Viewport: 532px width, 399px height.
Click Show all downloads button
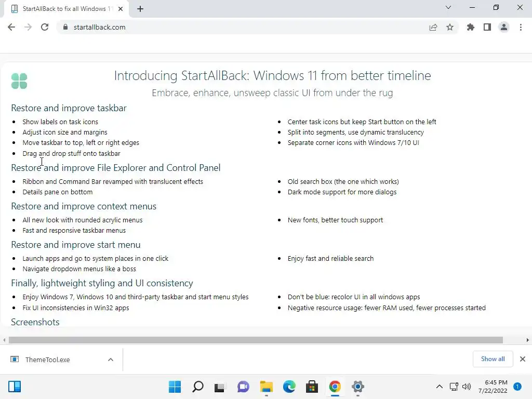pos(493,359)
